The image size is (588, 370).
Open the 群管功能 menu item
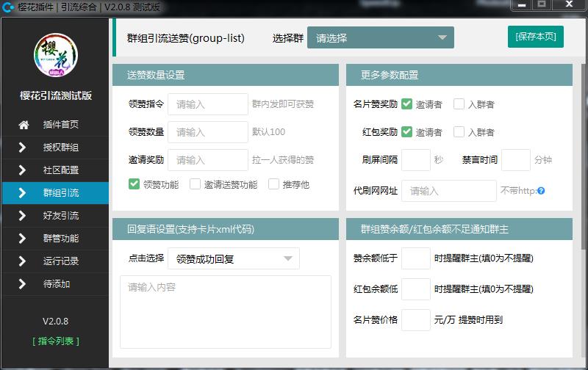56,239
